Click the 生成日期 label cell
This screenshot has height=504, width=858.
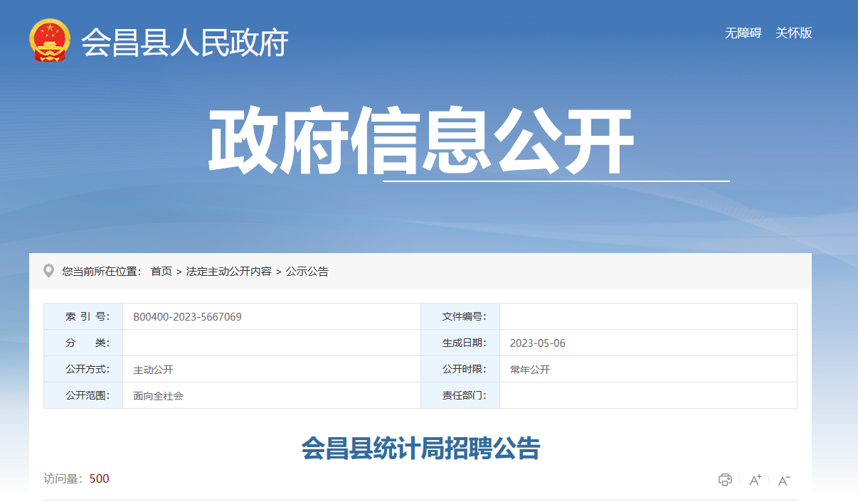pyautogui.click(x=460, y=343)
